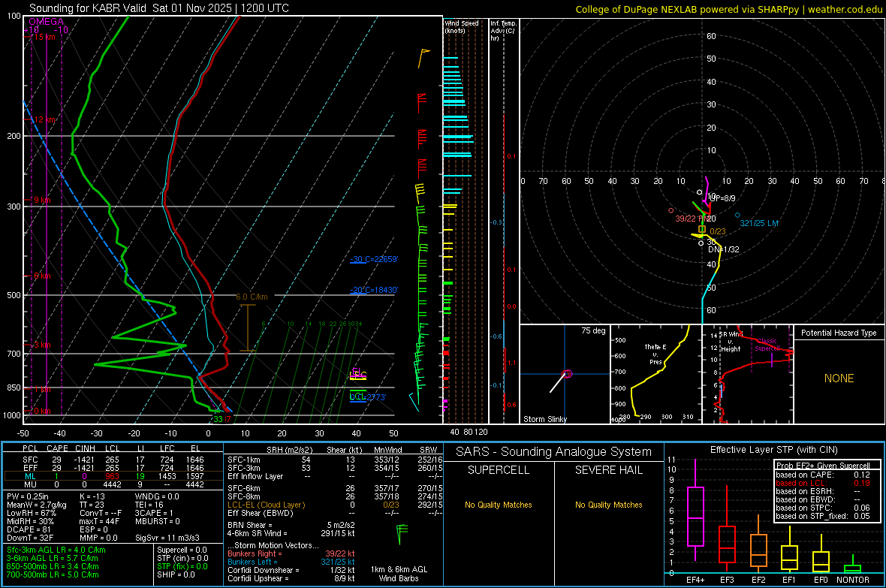The image size is (886, 588).
Task: Click the 'Eff Shear (EBWD)' row label
Action: click(260, 513)
